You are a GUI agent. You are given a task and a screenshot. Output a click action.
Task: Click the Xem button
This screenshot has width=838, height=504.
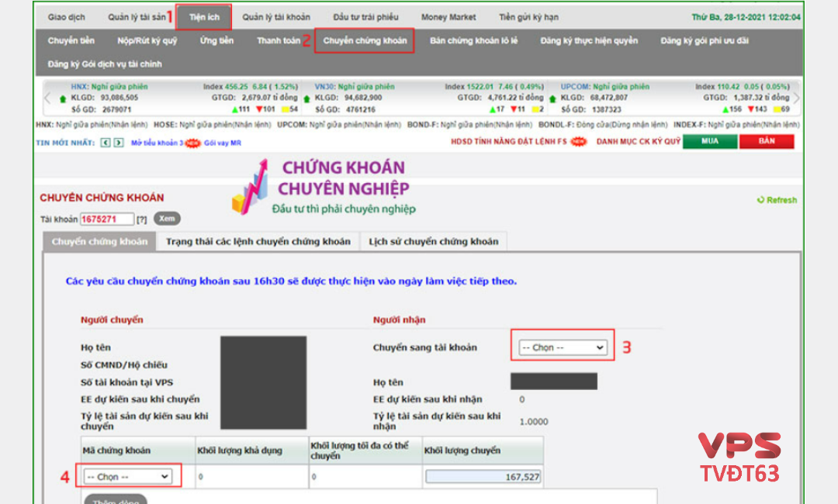(x=167, y=219)
